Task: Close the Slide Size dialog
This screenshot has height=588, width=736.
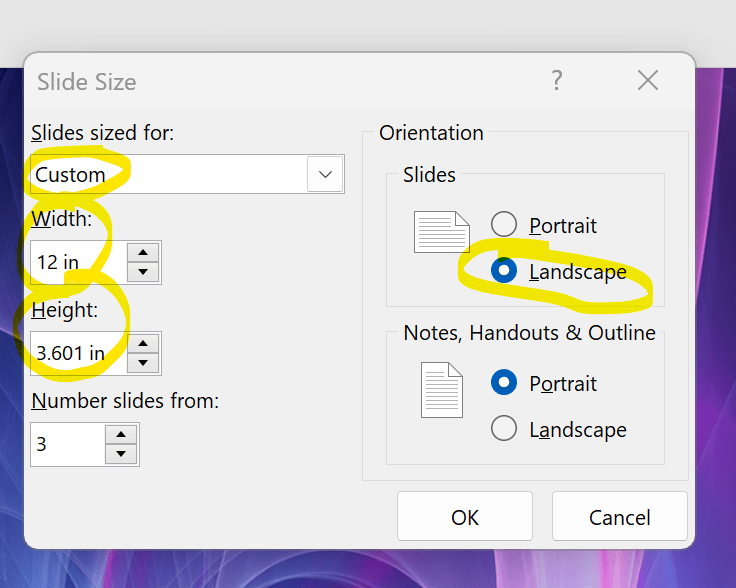Action: pos(648,81)
